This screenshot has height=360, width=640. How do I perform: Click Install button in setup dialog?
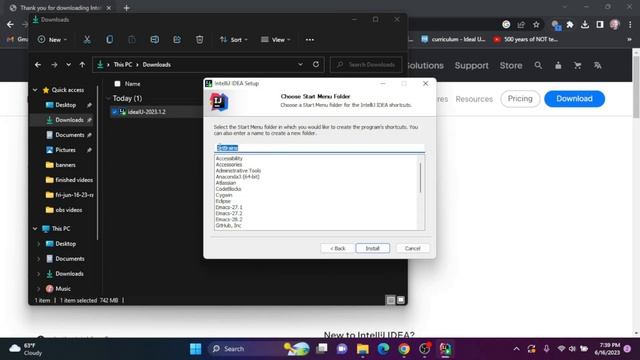point(372,248)
